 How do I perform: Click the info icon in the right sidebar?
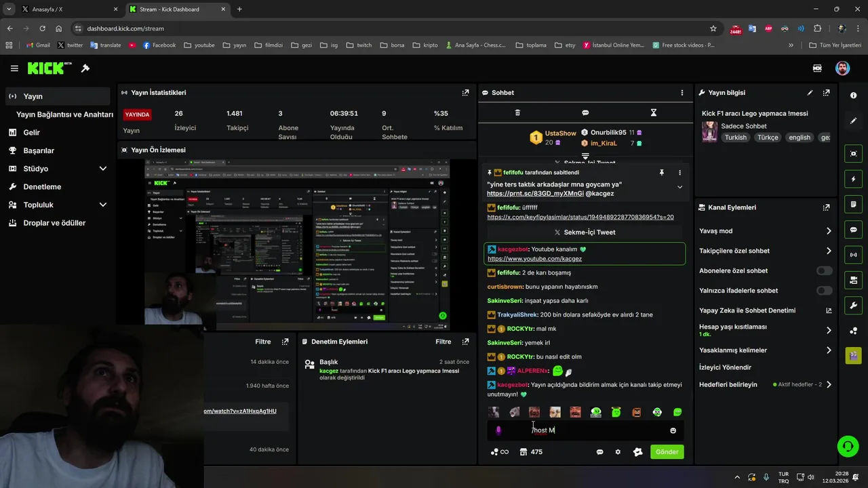(853, 96)
